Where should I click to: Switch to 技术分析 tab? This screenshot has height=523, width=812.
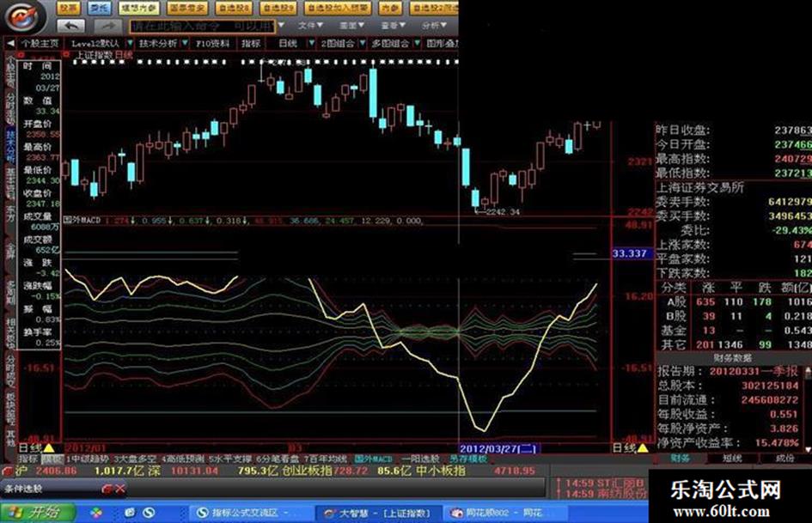point(157,44)
